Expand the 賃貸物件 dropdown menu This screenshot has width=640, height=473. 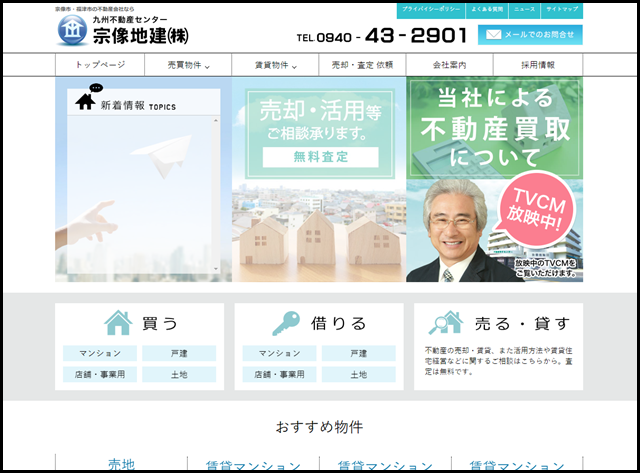click(275, 65)
